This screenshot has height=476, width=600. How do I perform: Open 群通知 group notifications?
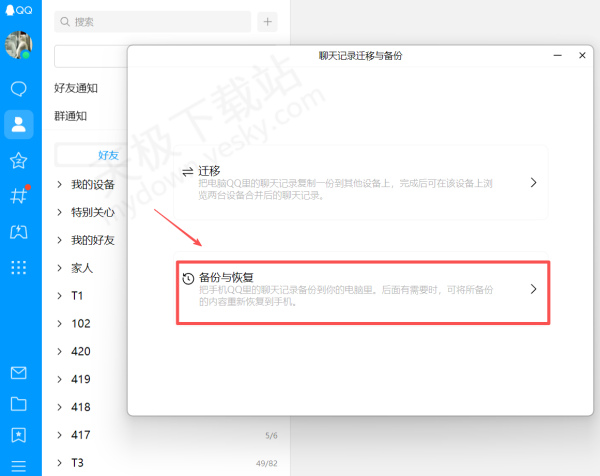pyautogui.click(x=71, y=116)
